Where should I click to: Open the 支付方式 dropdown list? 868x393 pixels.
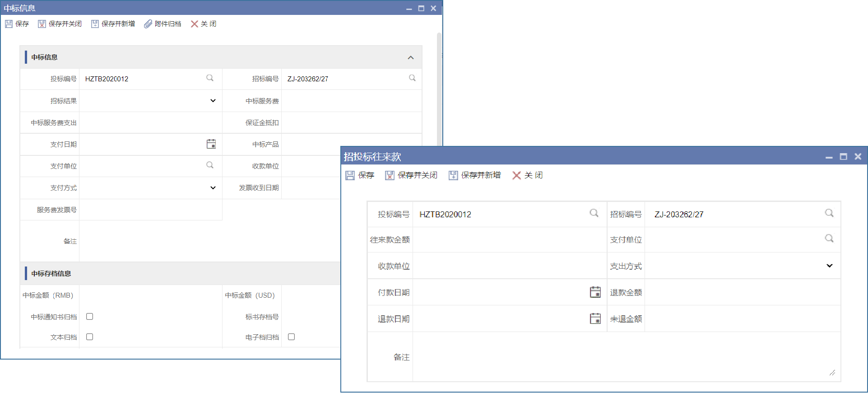(x=213, y=188)
